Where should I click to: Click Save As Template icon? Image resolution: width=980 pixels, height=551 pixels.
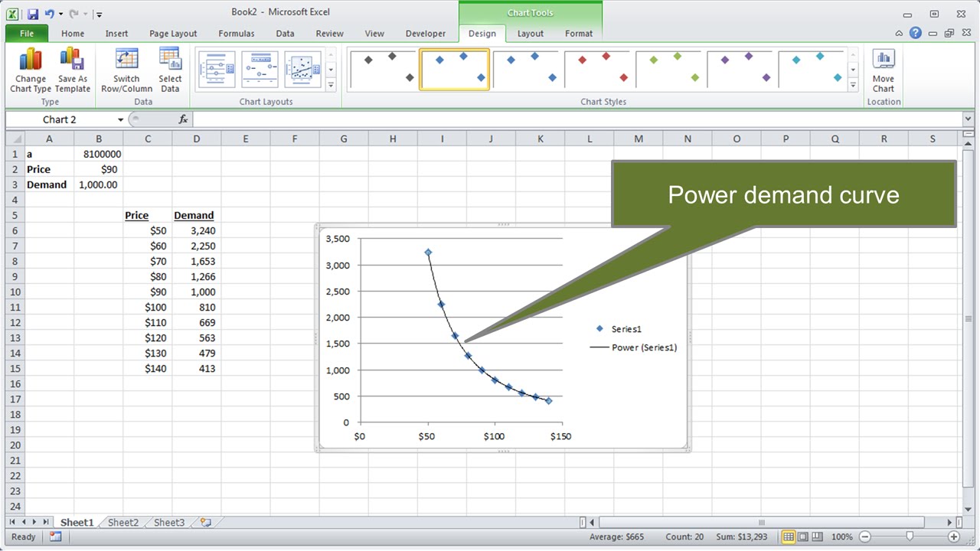pyautogui.click(x=73, y=70)
